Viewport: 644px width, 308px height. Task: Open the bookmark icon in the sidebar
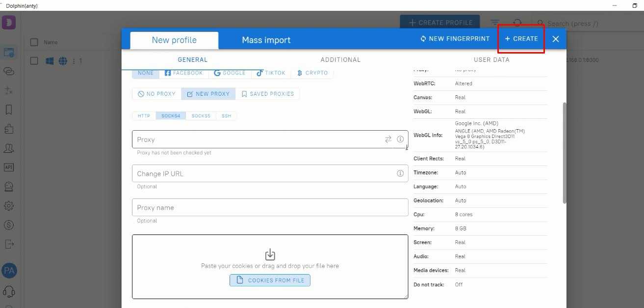tap(9, 110)
